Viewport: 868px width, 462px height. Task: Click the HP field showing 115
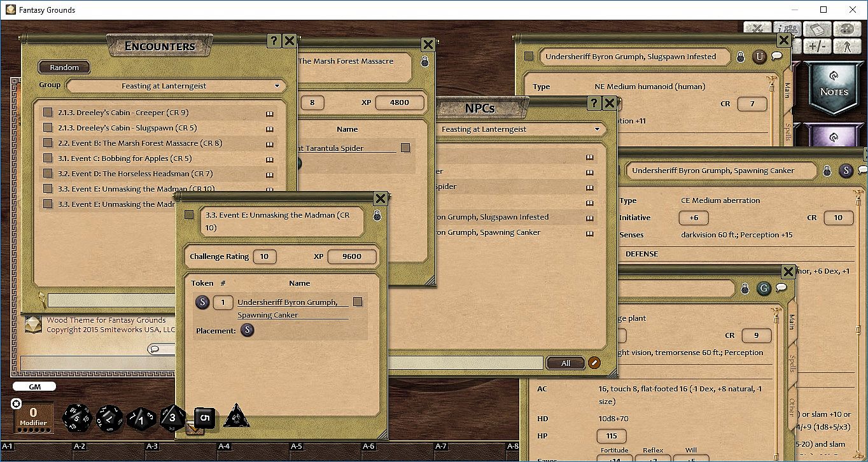tap(612, 436)
